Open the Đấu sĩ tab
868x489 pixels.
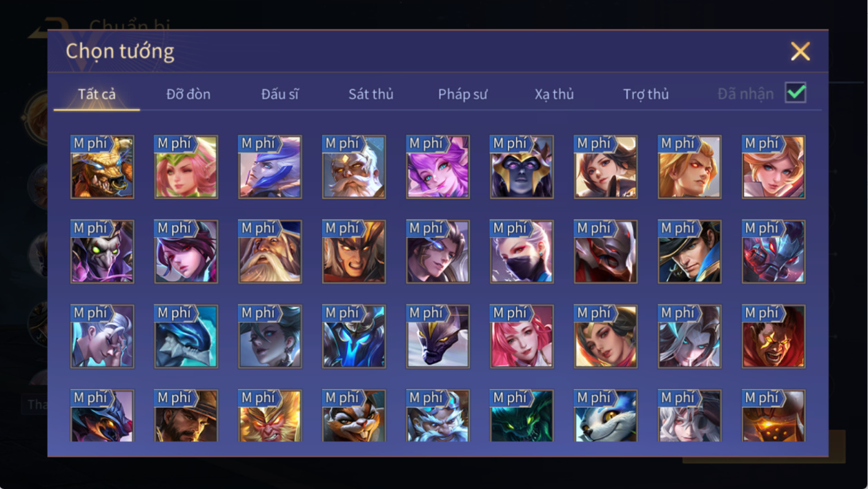tap(279, 95)
